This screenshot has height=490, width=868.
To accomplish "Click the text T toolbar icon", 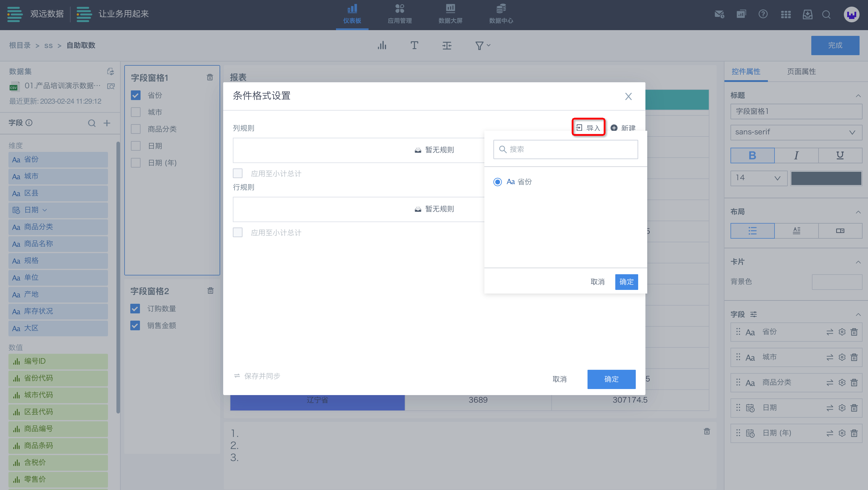I will coord(414,46).
